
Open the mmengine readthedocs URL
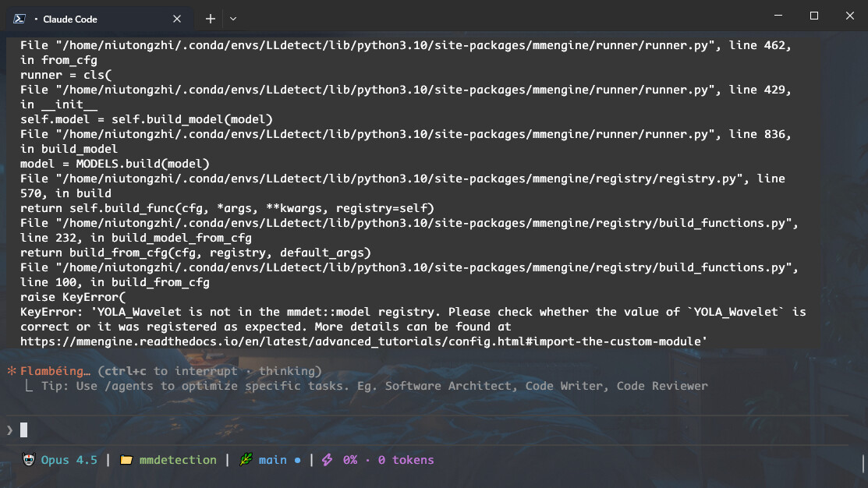(x=363, y=341)
